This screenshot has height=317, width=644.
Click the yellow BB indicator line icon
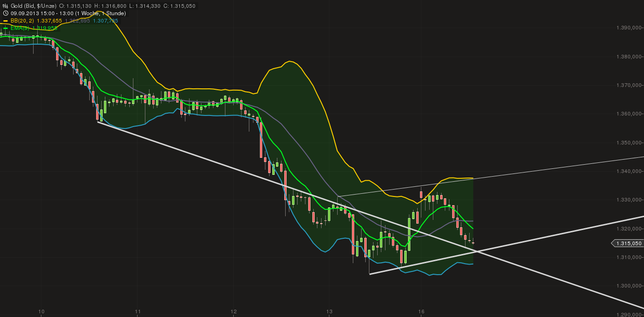6,21
